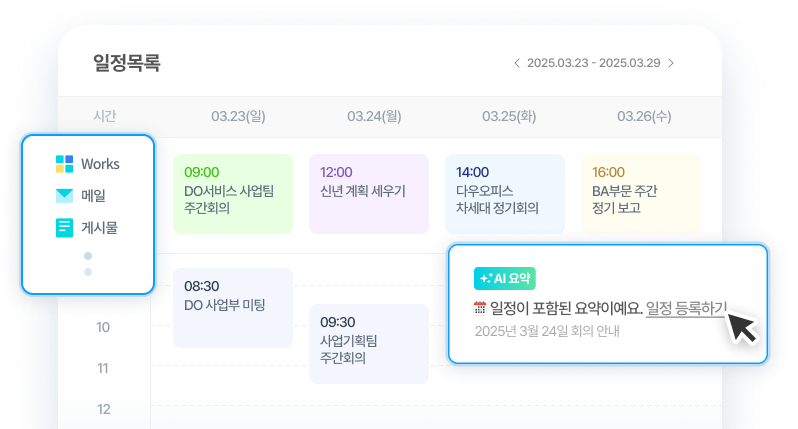
Task: Open 09:00 DO서비스 사업팀 주간회의 event
Action: coord(232,193)
